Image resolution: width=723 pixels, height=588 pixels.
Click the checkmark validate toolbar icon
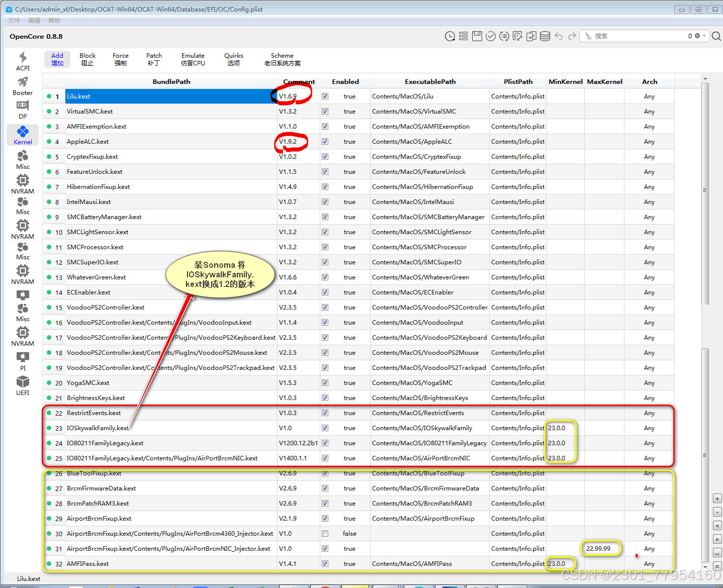tap(491, 36)
